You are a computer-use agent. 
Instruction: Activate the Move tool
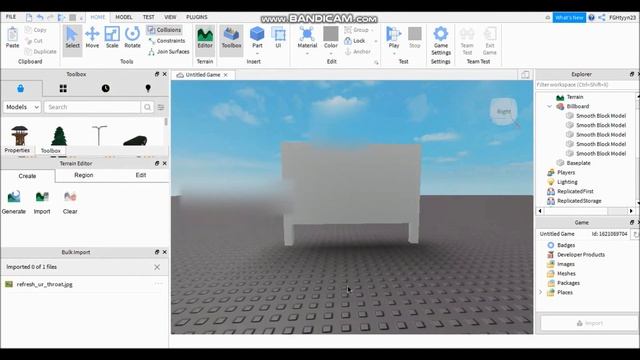point(92,38)
